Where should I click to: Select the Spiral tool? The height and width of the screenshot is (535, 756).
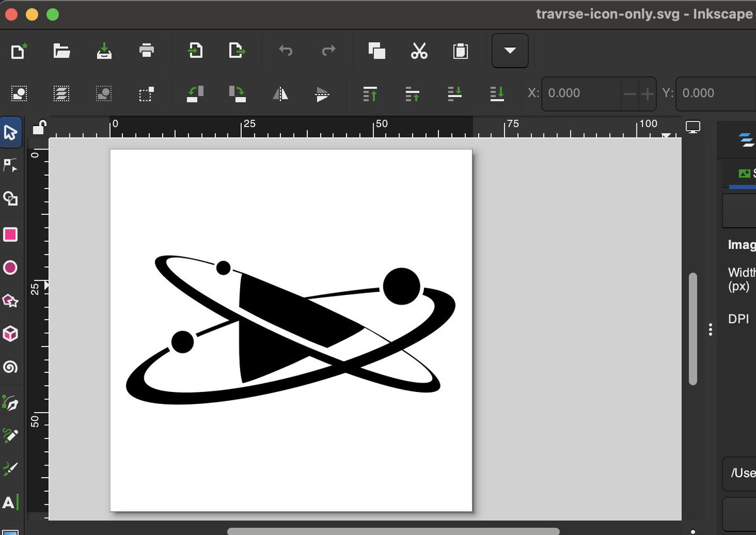10,367
